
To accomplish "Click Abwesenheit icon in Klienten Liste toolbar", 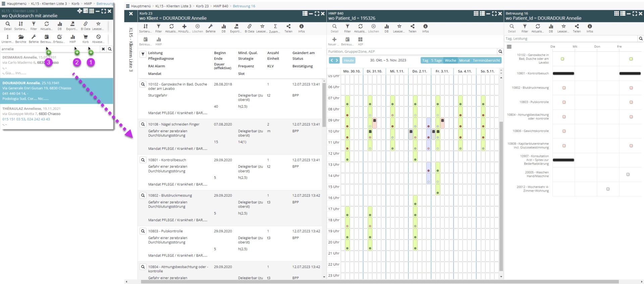I will 98,37.
